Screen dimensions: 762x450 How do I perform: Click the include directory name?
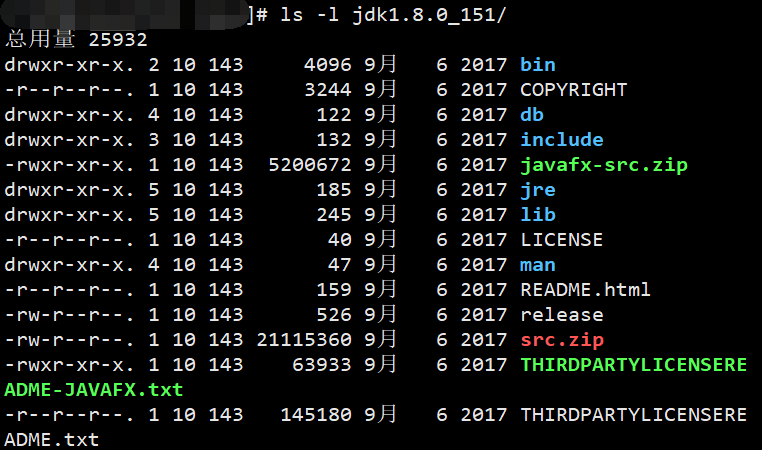pyautogui.click(x=561, y=140)
